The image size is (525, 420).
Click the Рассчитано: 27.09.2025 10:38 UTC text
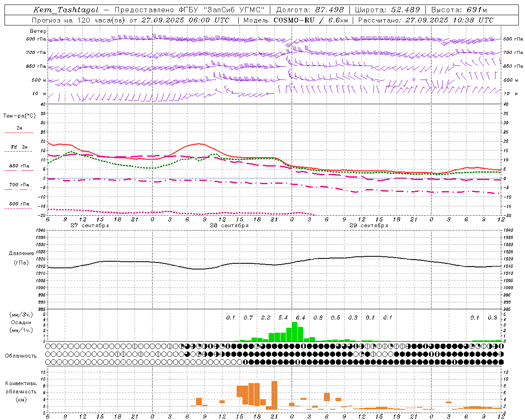[x=426, y=20]
